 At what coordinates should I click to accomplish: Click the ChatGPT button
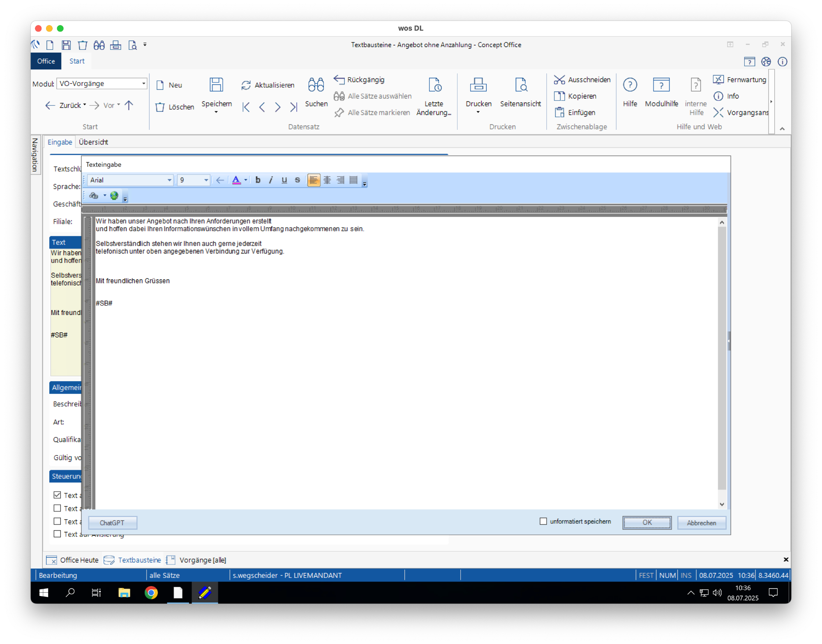click(x=112, y=523)
